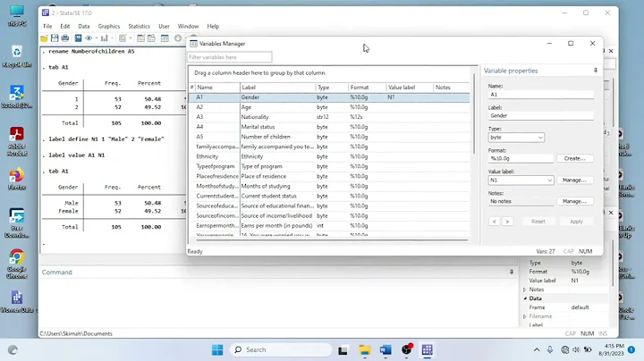Open the Data Editor (Edit) icon
644x361 pixels.
coord(140,38)
